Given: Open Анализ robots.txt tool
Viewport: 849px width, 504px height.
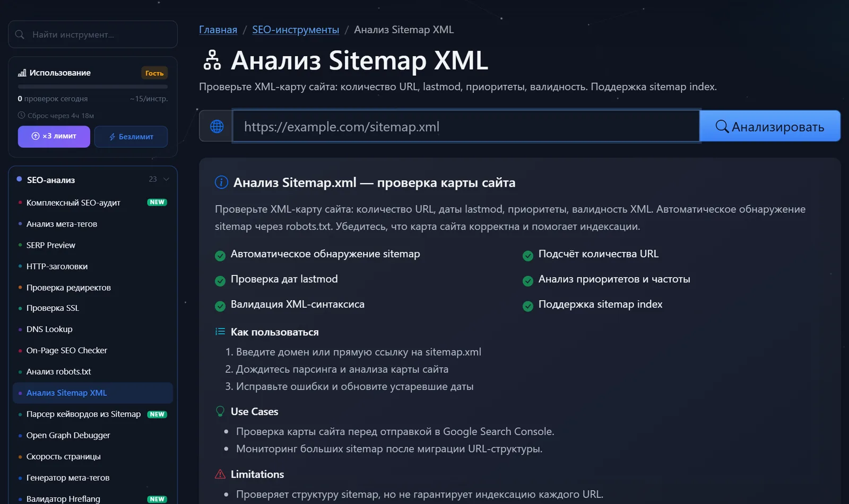Looking at the screenshot, I should tap(93, 371).
